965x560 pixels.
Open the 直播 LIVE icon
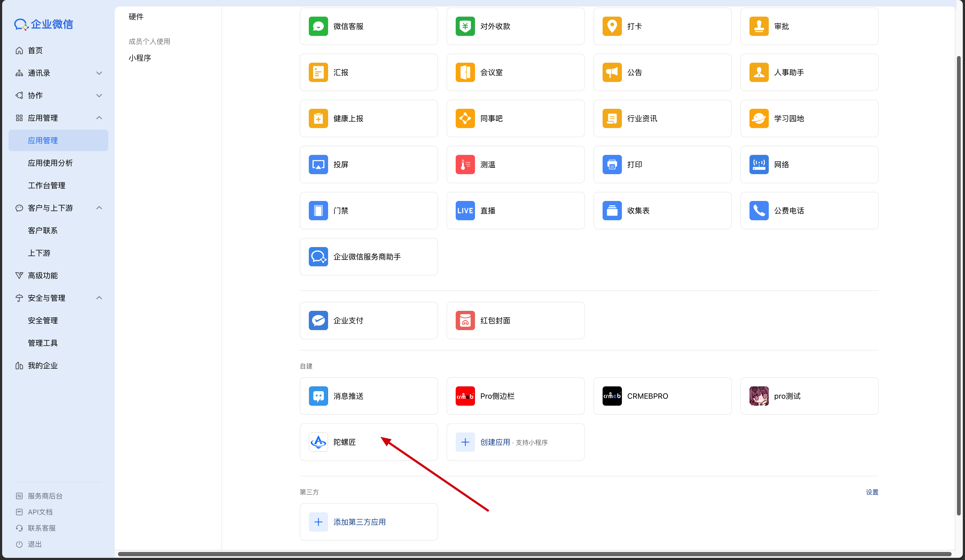click(x=465, y=211)
